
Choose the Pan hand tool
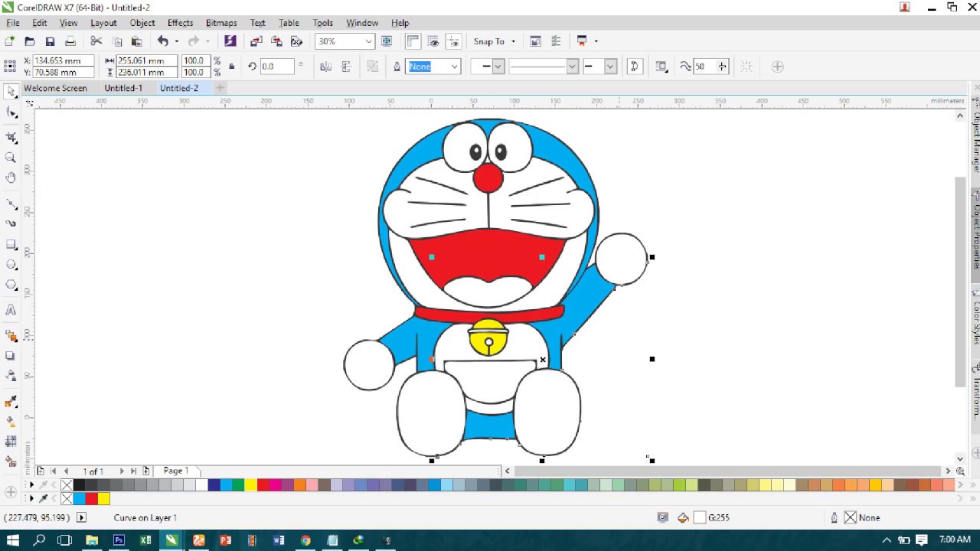(11, 178)
